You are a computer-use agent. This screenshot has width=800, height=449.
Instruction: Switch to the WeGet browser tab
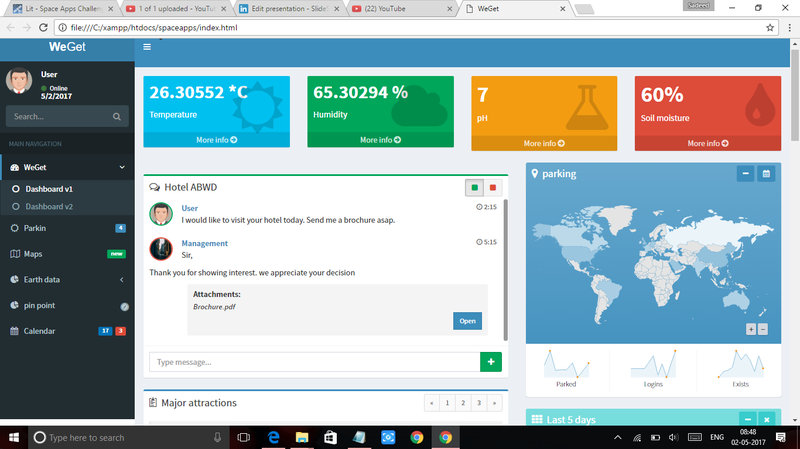coord(520,9)
